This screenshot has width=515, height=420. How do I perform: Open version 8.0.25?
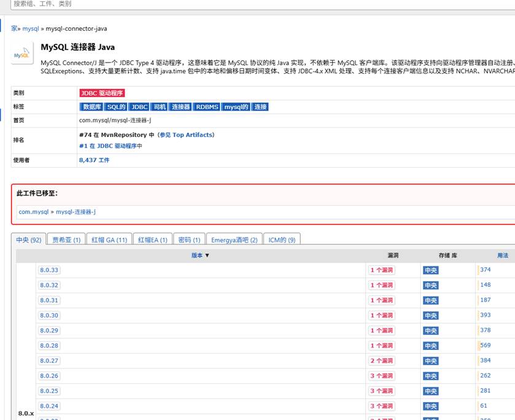[49, 391]
